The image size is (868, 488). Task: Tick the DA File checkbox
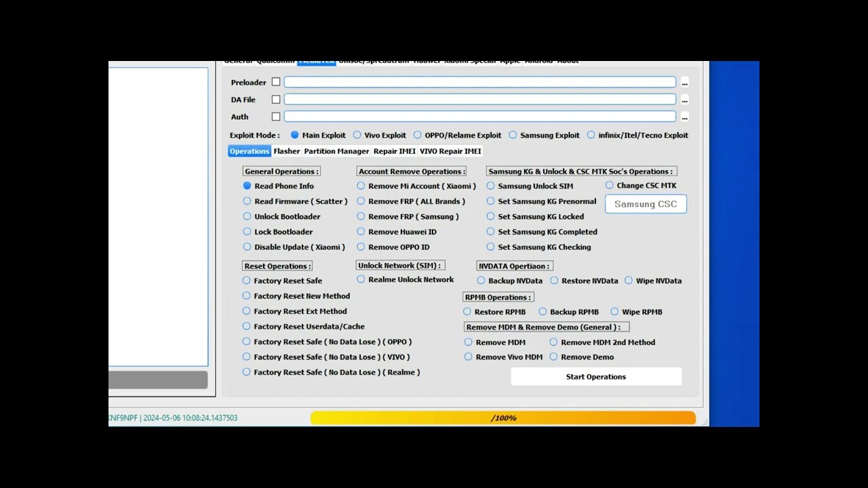(x=276, y=100)
